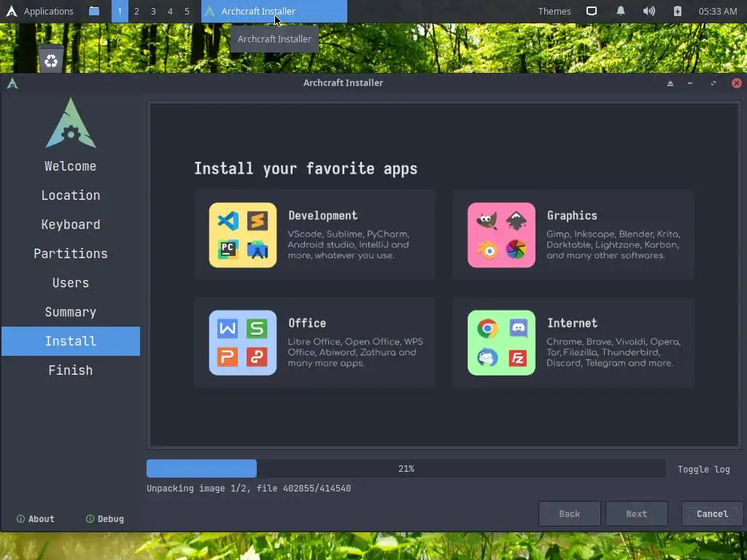The height and width of the screenshot is (560, 747).
Task: Click the WPS Writer icon in Office card
Action: [228, 329]
